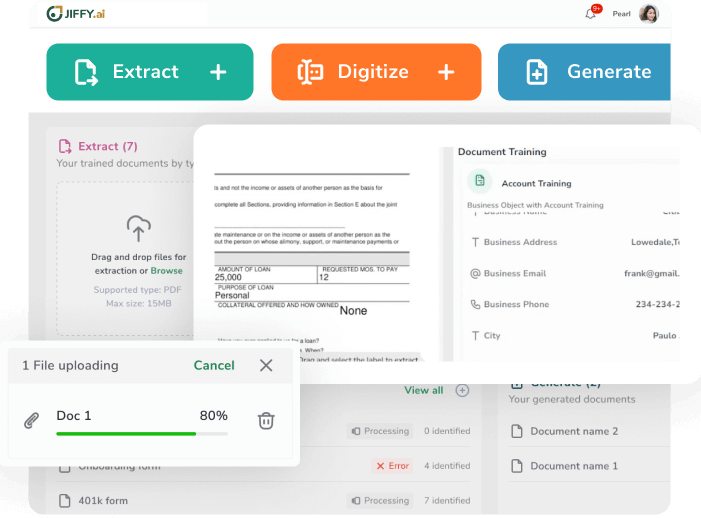Click the small Extract (7) section icon
The image size is (701, 518).
point(65,146)
